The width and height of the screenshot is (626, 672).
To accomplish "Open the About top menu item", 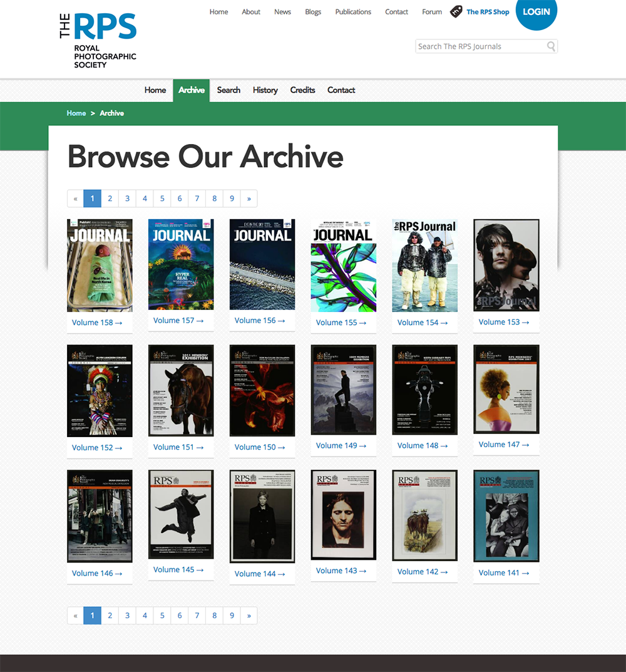I will coord(250,12).
